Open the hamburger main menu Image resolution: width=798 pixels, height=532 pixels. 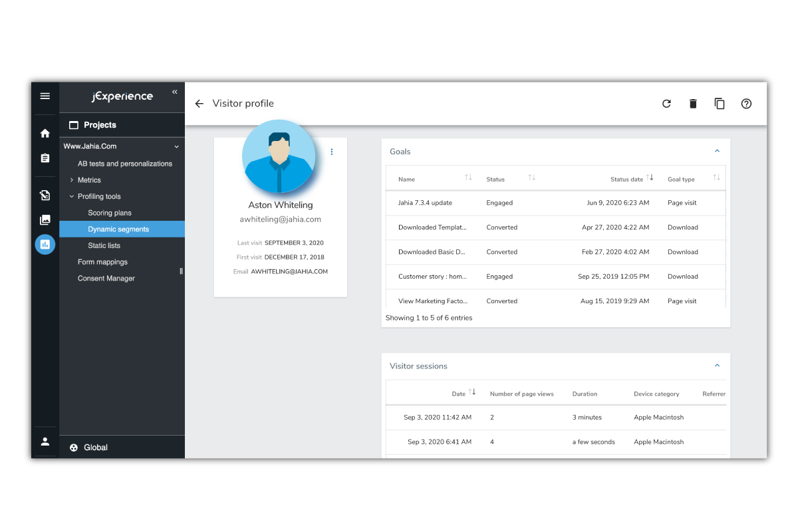tap(45, 96)
